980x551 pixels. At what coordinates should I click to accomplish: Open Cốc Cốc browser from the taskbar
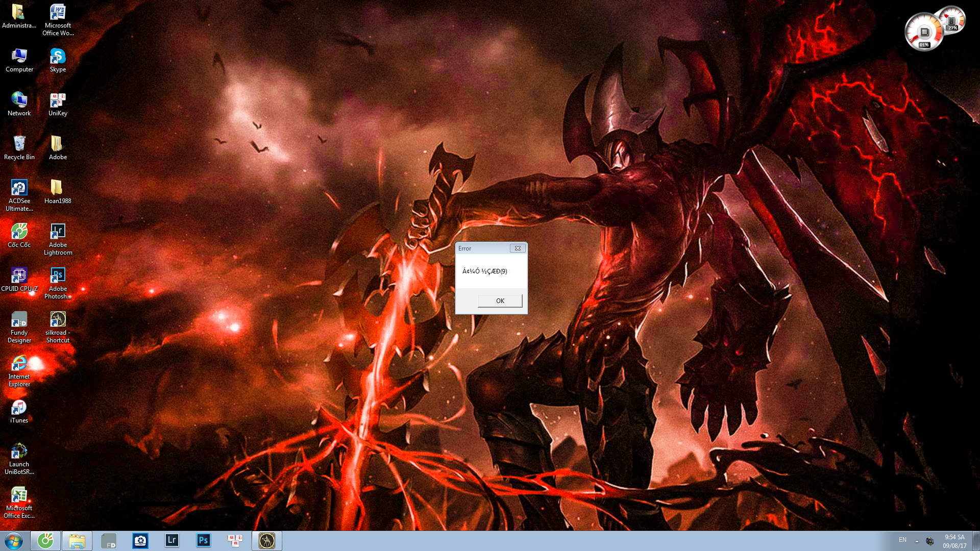click(x=45, y=541)
